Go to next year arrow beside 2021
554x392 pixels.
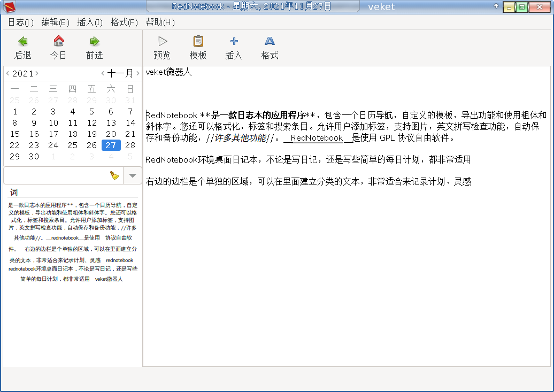click(x=37, y=73)
